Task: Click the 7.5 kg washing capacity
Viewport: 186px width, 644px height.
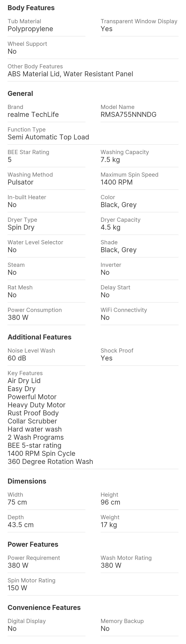Action: click(x=110, y=160)
